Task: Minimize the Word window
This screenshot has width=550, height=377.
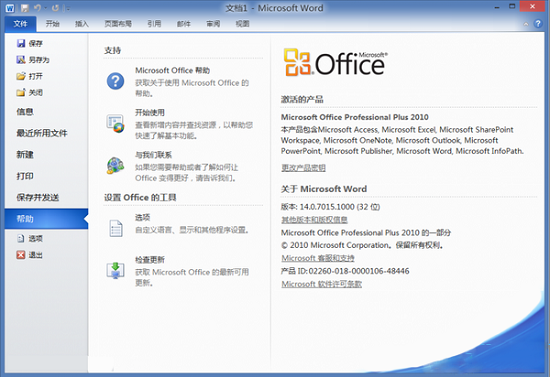Action: (497, 7)
